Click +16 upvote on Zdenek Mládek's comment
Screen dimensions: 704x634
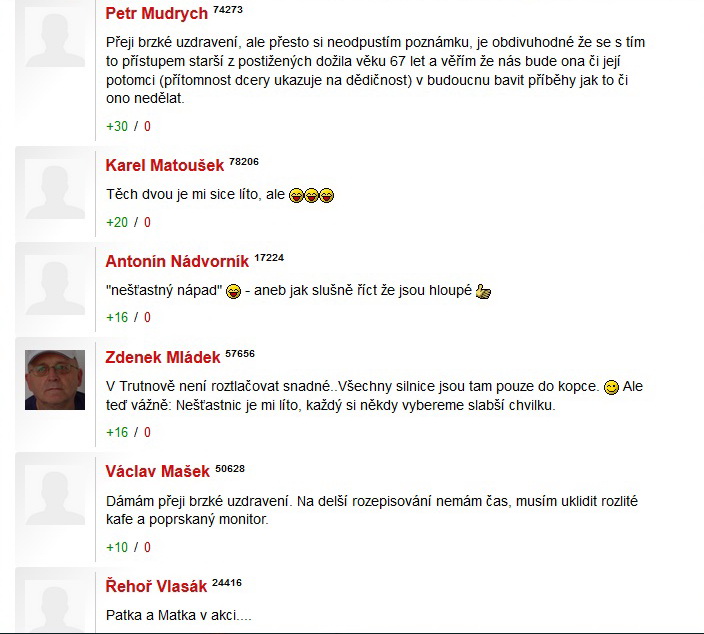coord(117,432)
